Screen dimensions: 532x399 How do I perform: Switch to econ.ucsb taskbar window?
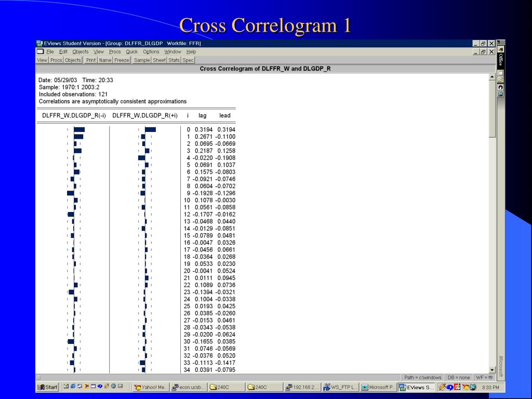pos(188,387)
